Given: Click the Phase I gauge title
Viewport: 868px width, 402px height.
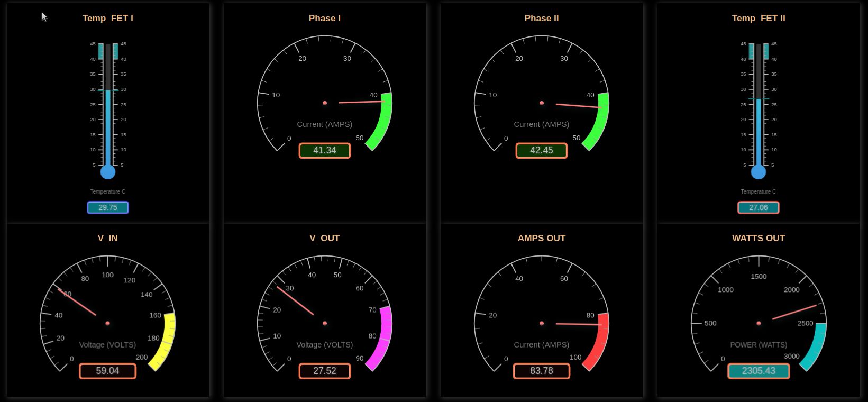Looking at the screenshot, I should (x=325, y=18).
